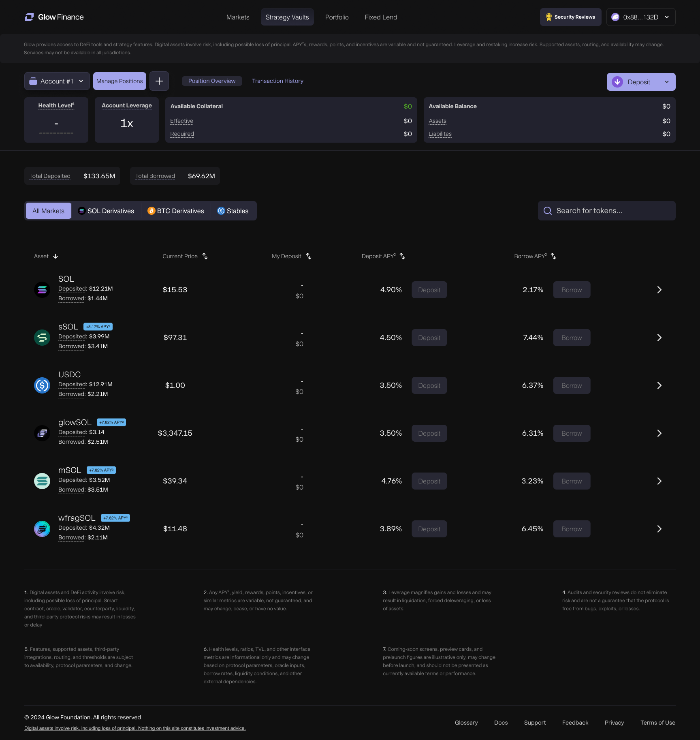
Task: Sort by Current Price arrows icon
Action: 205,256
